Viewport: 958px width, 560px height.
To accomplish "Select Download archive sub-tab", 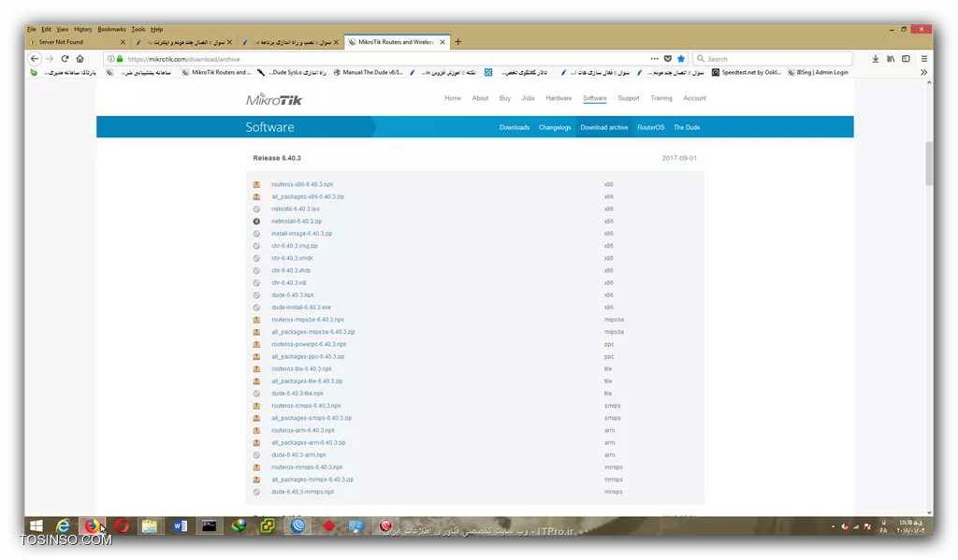I will tap(604, 127).
